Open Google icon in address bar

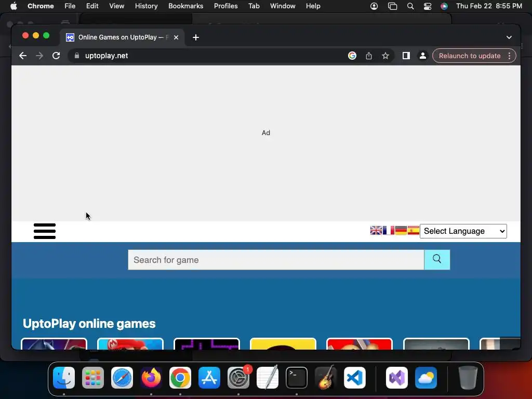[x=352, y=56]
